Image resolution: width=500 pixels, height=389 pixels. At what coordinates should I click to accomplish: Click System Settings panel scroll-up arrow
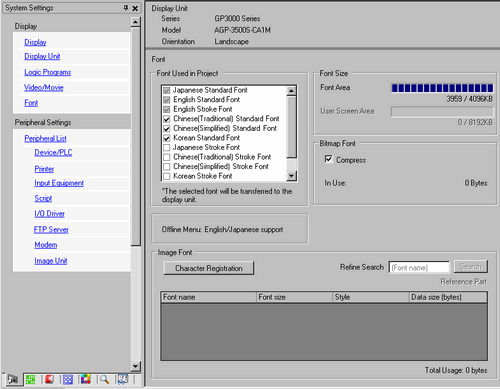[x=135, y=22]
